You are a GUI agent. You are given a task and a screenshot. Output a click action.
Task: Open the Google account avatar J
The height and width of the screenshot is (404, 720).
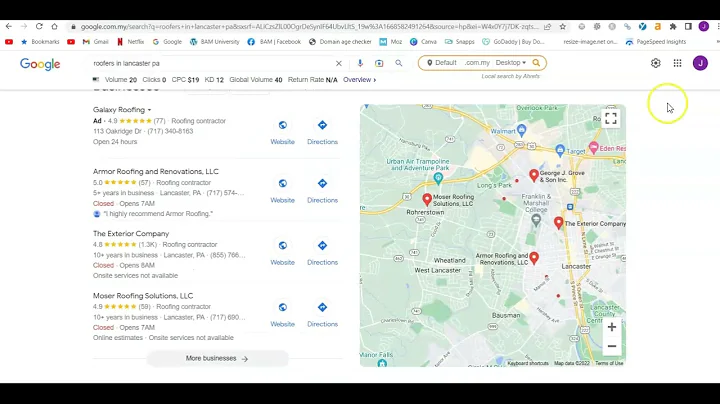point(700,63)
